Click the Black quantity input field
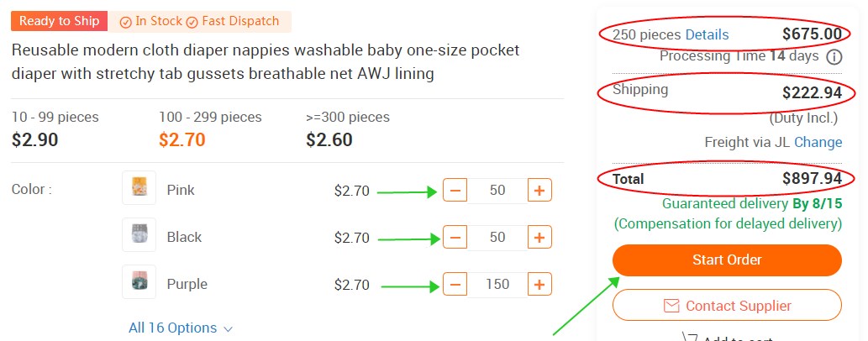 point(497,238)
